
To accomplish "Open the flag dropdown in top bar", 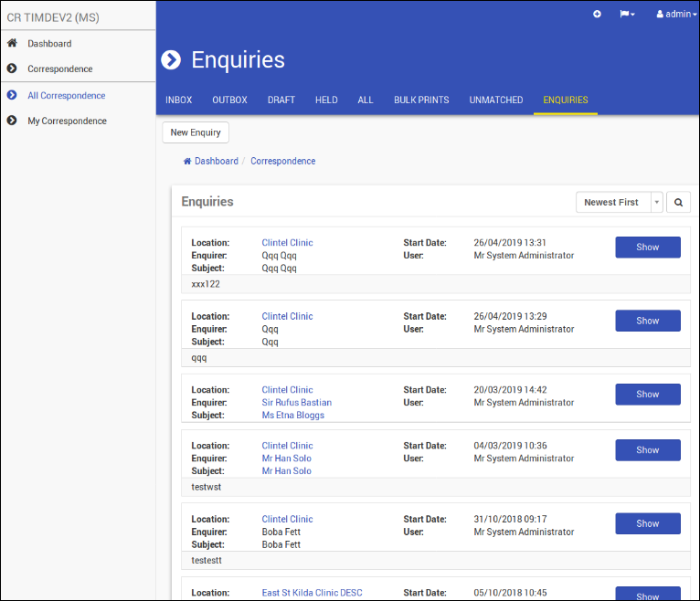I will [x=627, y=15].
